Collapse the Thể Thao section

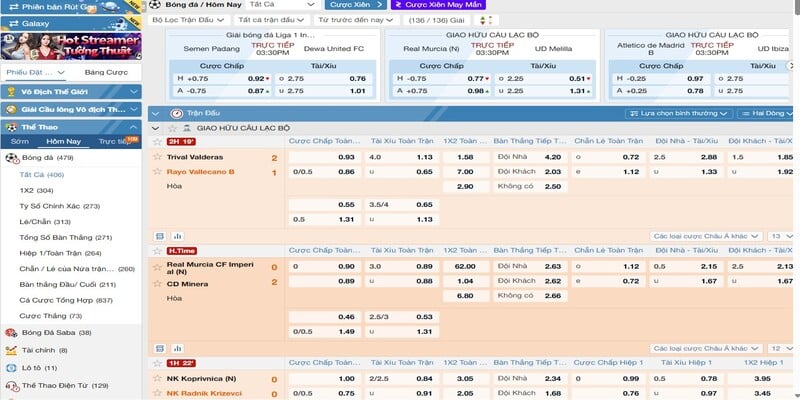tap(137, 127)
